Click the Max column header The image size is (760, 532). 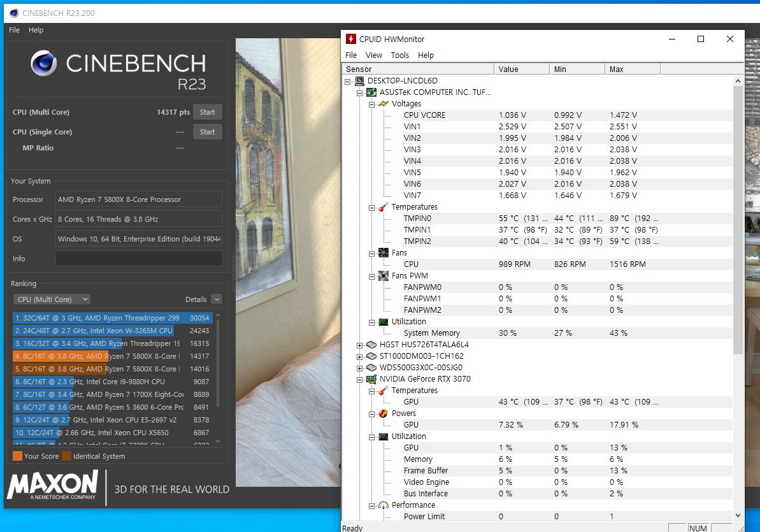(633, 69)
